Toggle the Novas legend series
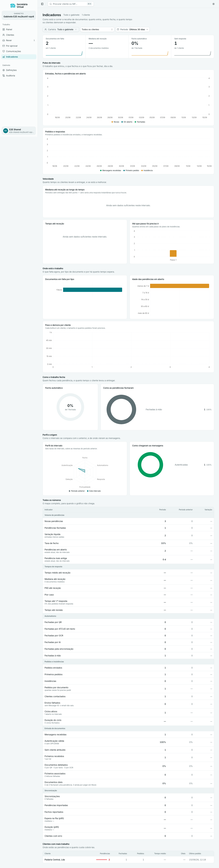 (x=115, y=122)
